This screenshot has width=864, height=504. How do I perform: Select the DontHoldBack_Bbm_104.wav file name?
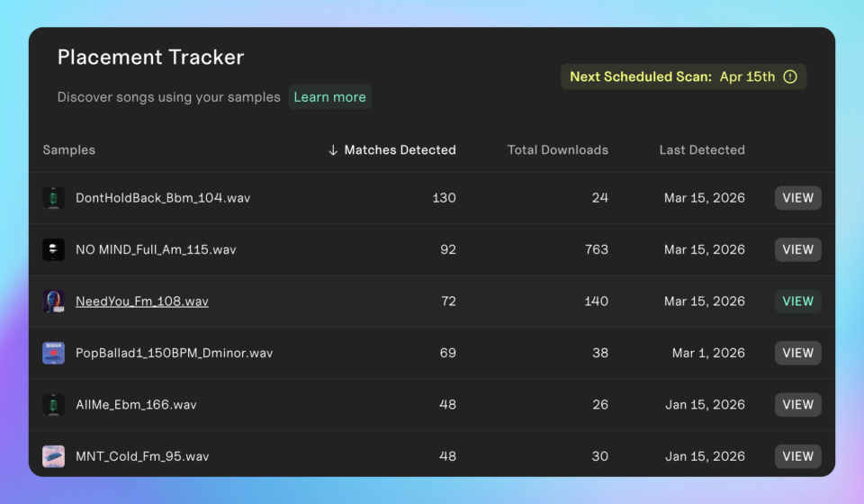pyautogui.click(x=163, y=198)
